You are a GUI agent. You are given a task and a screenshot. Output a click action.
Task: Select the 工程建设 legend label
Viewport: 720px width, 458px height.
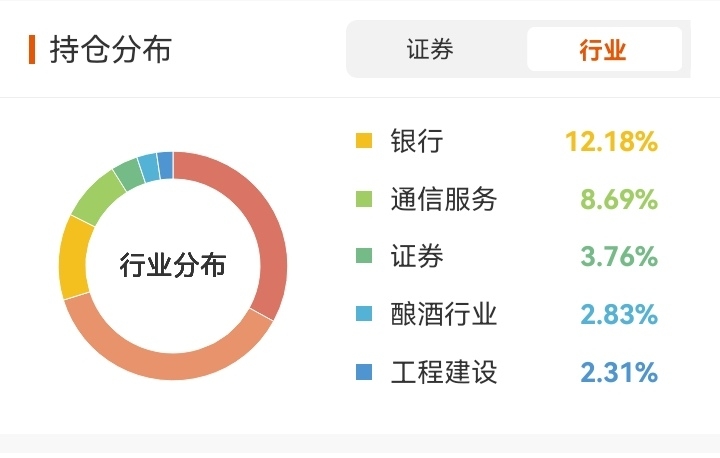[x=443, y=373]
